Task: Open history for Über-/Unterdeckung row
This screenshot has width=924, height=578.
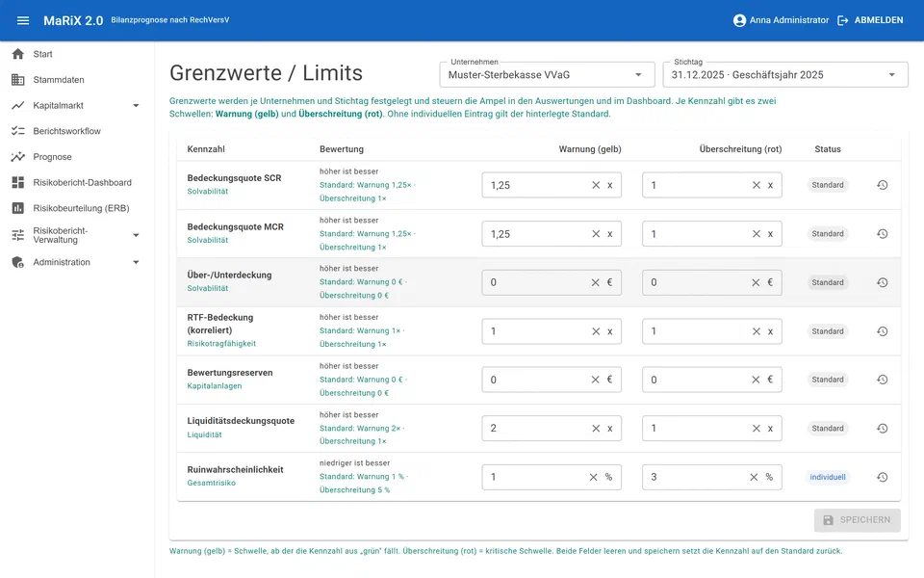Action: tap(883, 282)
